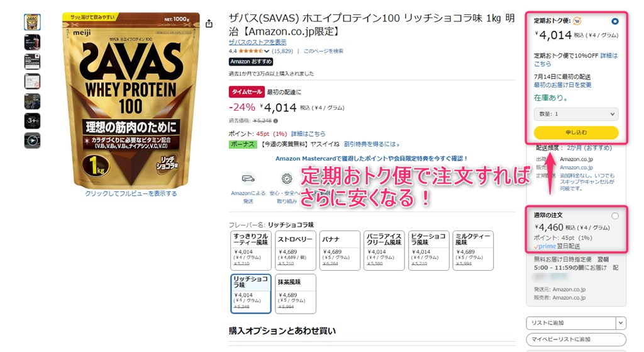Click the red タイムセール badge
644x352 pixels.
[x=246, y=92]
